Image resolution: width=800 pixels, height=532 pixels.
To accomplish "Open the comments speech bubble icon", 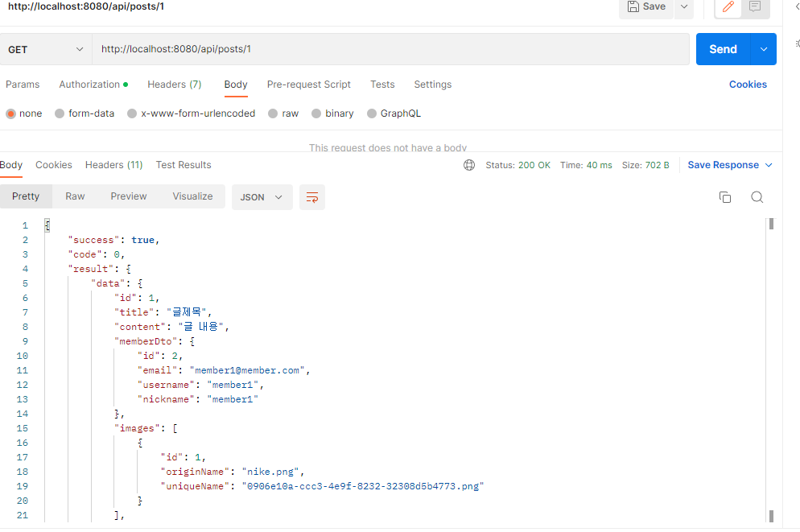I will 755,6.
